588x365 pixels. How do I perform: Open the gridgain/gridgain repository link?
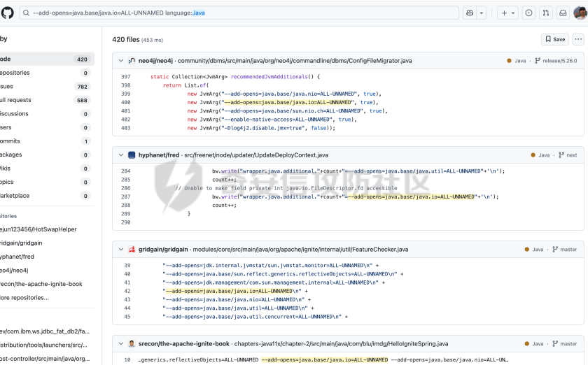pyautogui.click(x=163, y=250)
